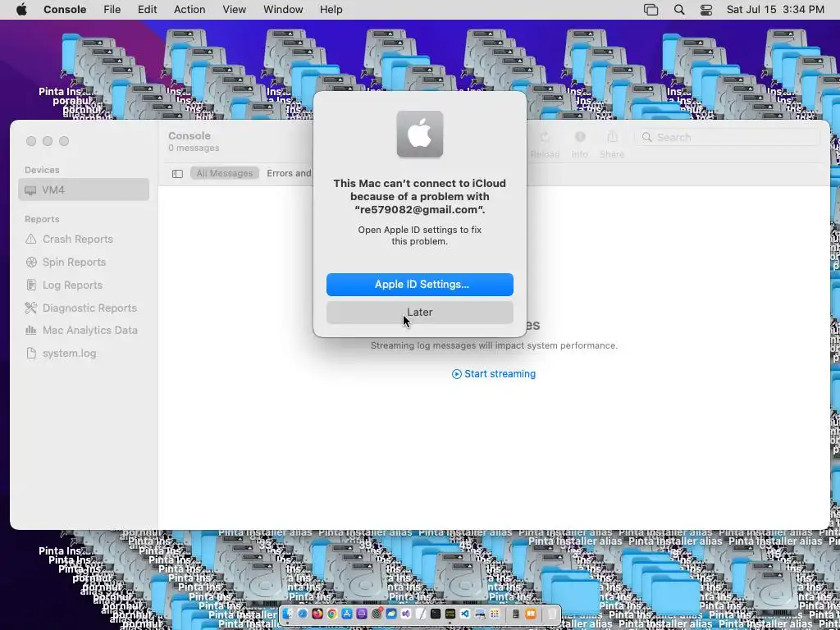Open the Edit menu
The width and height of the screenshot is (840, 630).
[147, 10]
